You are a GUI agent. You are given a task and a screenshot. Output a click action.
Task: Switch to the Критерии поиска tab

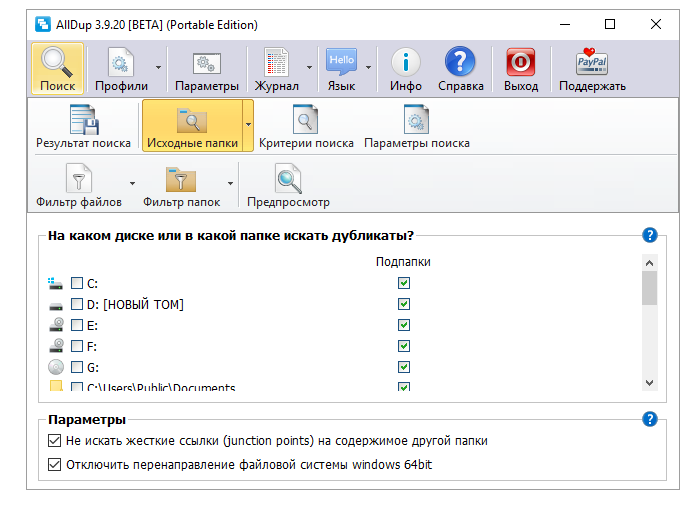click(x=306, y=126)
